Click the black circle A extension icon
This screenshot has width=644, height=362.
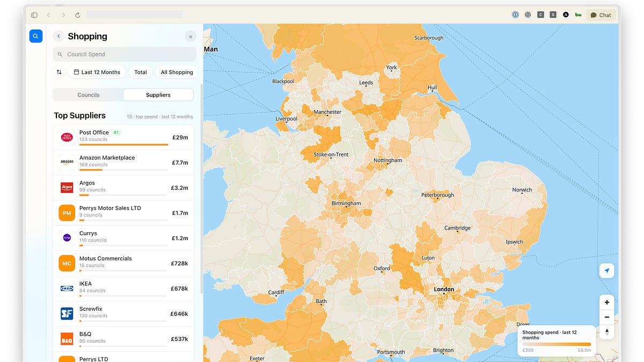566,15
